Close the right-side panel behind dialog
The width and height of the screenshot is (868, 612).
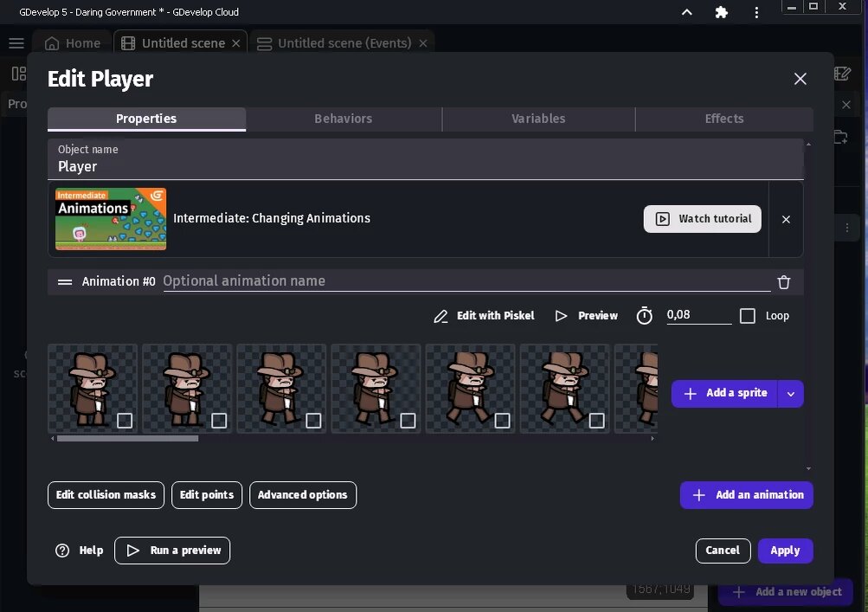pos(845,105)
